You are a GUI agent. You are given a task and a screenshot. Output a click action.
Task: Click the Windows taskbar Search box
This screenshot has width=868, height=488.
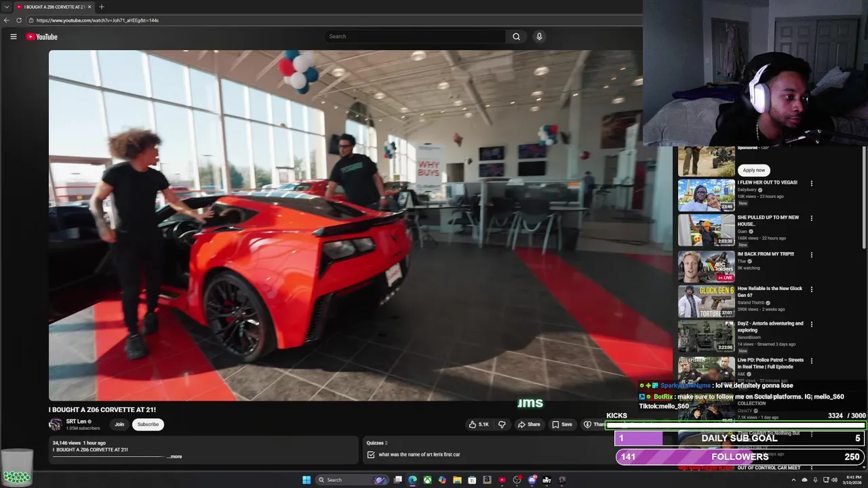coord(353,480)
